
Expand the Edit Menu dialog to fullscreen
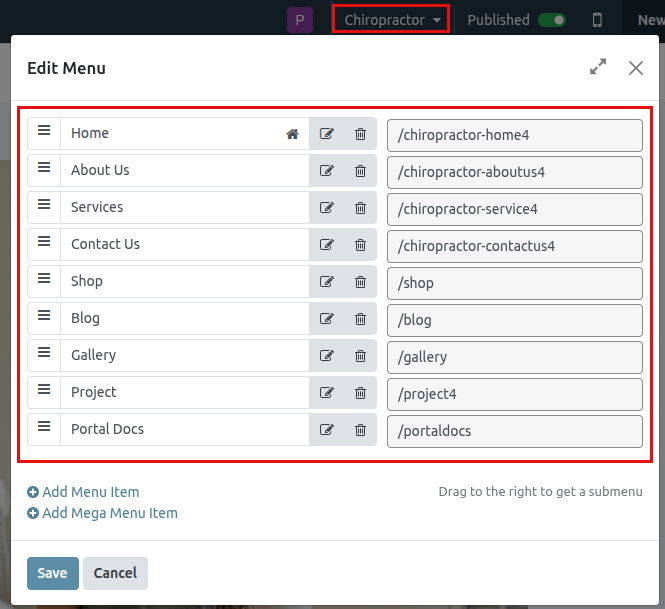click(598, 67)
